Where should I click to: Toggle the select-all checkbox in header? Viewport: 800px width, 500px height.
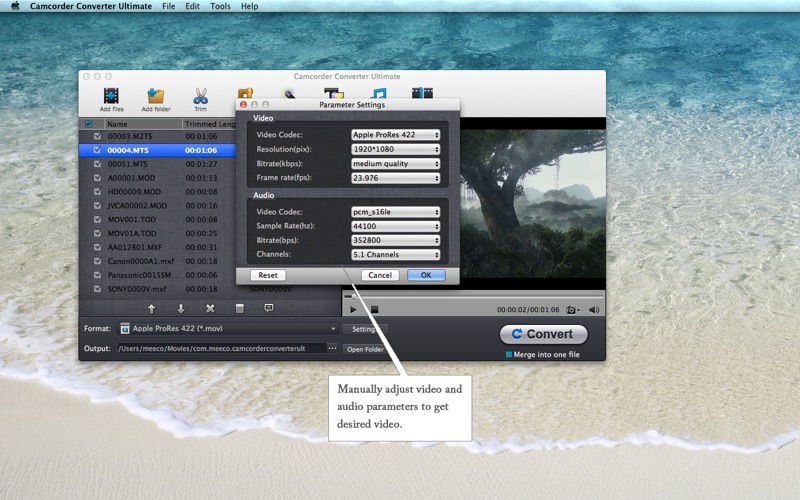click(x=88, y=124)
